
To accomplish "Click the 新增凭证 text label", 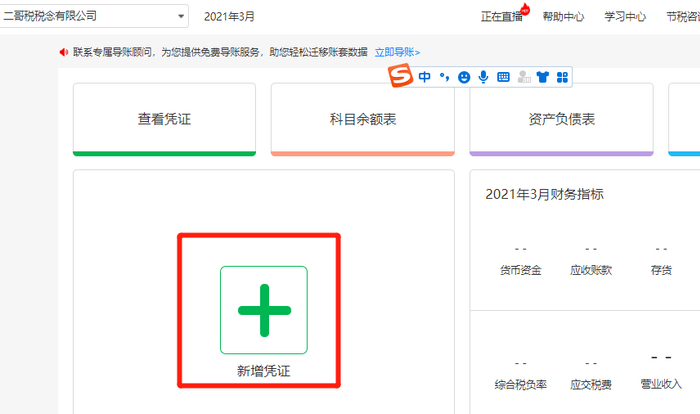I will (x=263, y=371).
